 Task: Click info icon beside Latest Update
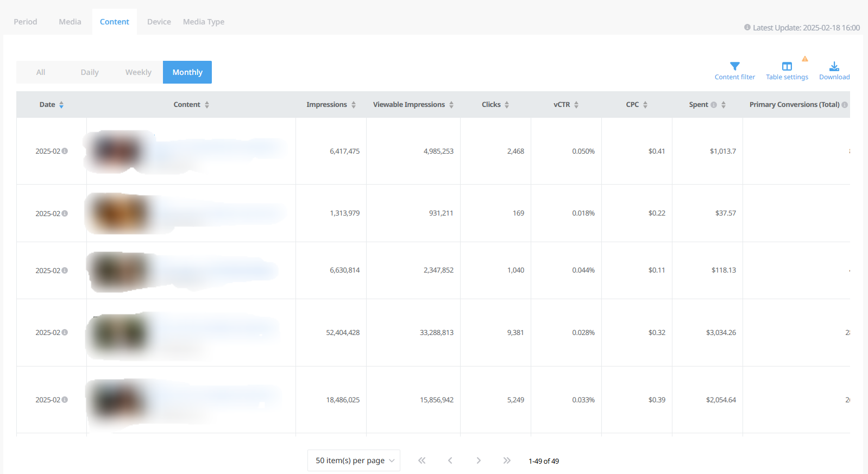click(x=747, y=27)
